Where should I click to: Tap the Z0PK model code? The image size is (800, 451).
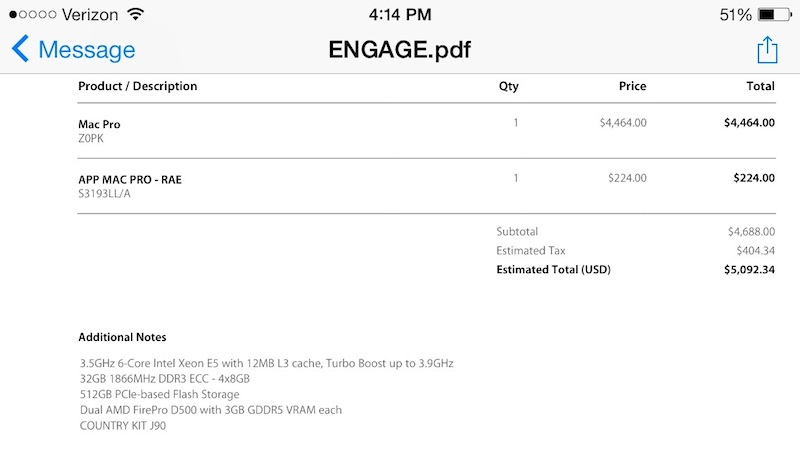tap(90, 138)
